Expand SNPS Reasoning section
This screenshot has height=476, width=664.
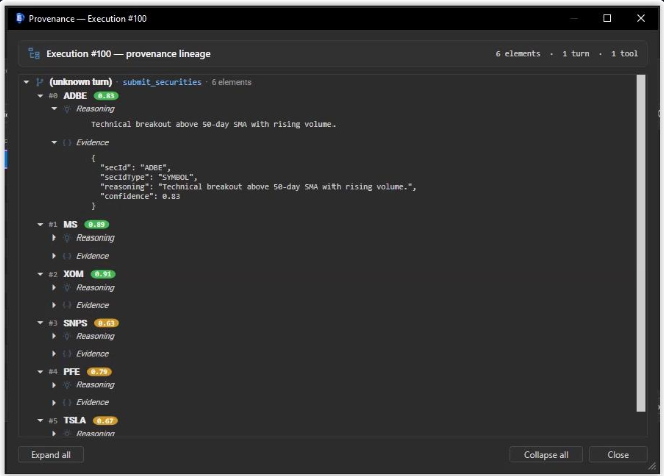[x=54, y=336]
